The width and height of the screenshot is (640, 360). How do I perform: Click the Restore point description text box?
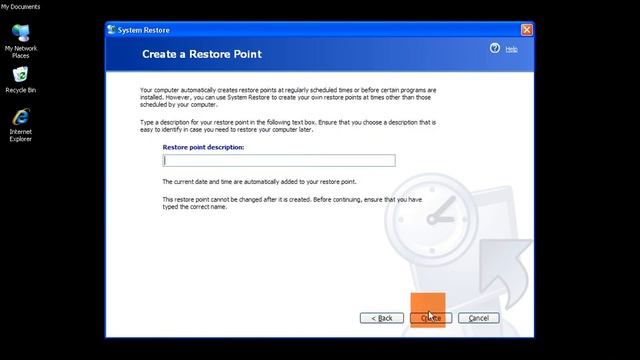tap(279, 160)
